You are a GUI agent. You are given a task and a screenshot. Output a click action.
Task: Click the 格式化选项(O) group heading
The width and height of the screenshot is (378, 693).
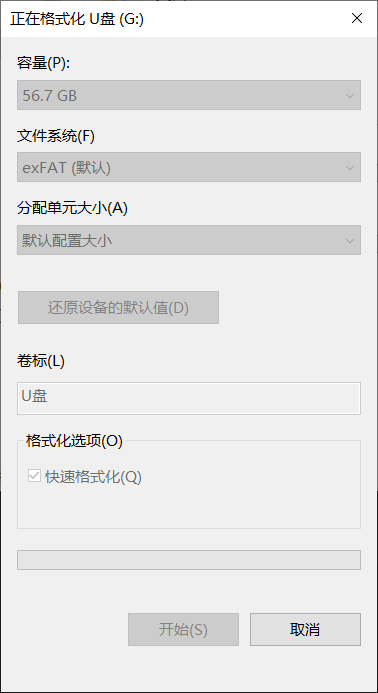click(74, 441)
